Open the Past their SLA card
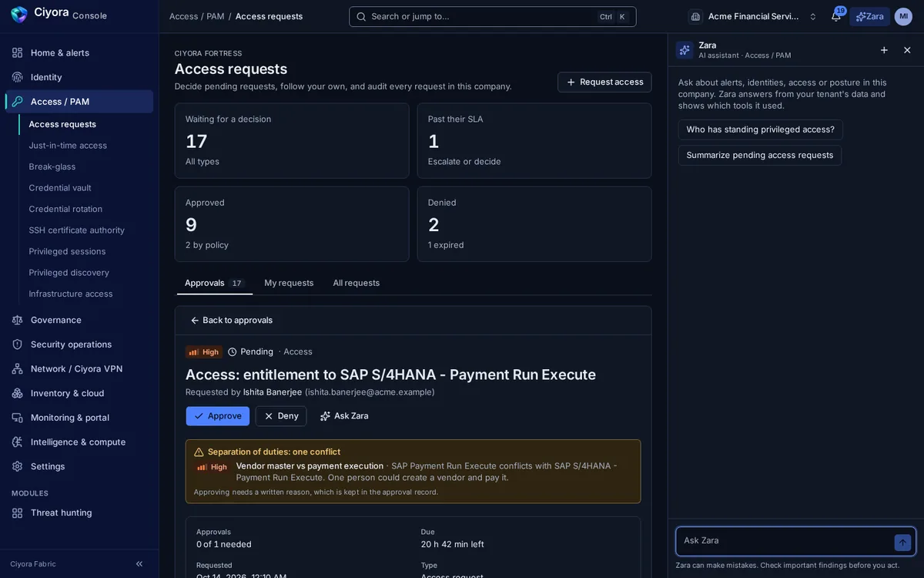The image size is (924, 578). [534, 141]
